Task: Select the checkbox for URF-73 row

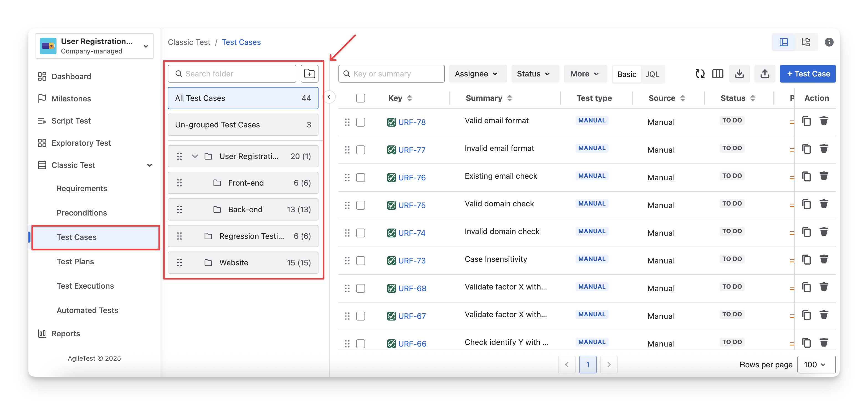Action: click(360, 260)
